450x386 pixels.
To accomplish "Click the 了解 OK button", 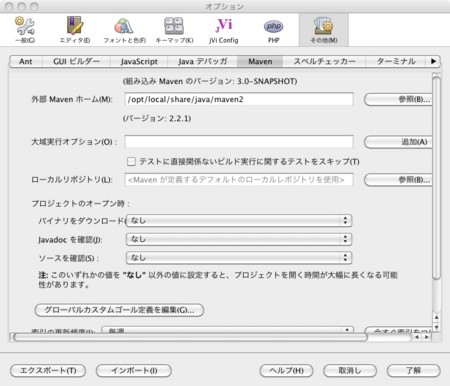I will (x=414, y=371).
